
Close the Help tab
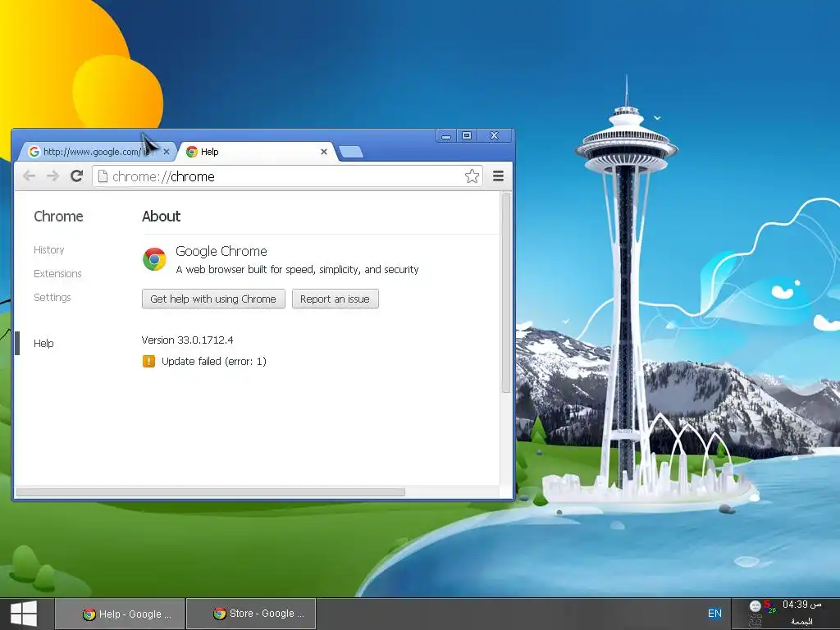[x=323, y=152]
